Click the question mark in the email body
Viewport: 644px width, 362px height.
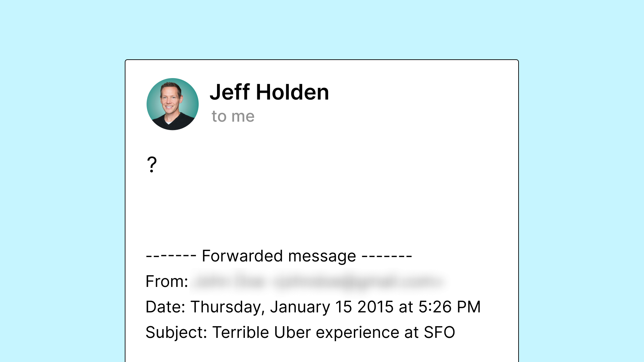tap(152, 165)
